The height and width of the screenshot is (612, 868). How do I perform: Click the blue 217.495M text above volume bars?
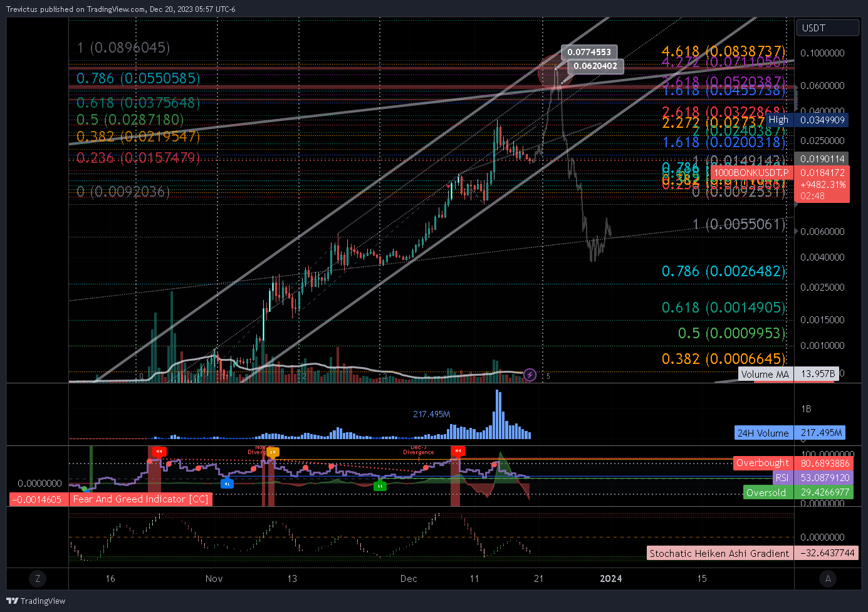(431, 414)
